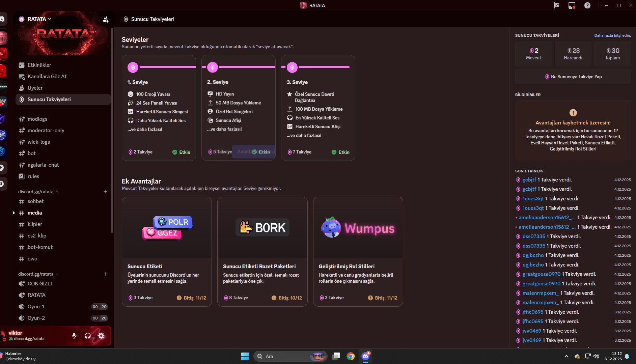Select Sunucu Takviyeleri in the sidebar
This screenshot has width=636, height=364.
tap(63, 99)
